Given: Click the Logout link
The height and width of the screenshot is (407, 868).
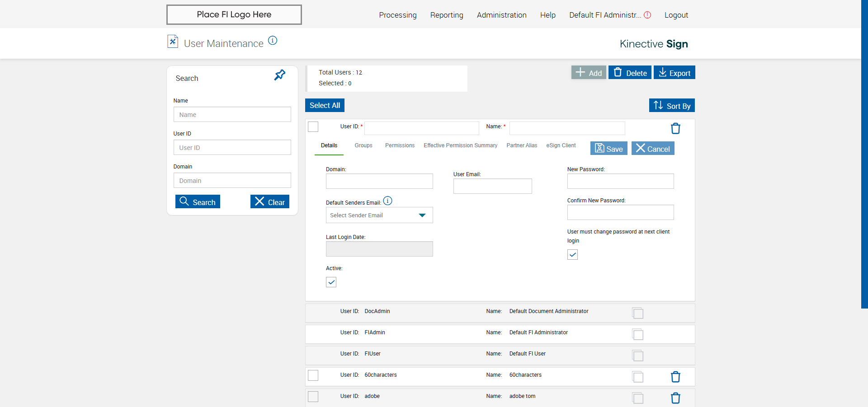Looking at the screenshot, I should pyautogui.click(x=676, y=15).
